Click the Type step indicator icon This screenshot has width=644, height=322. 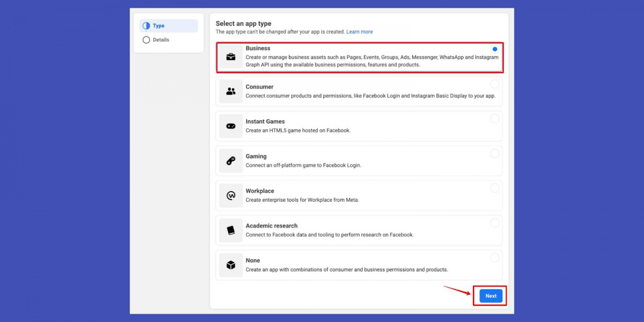pyautogui.click(x=146, y=26)
